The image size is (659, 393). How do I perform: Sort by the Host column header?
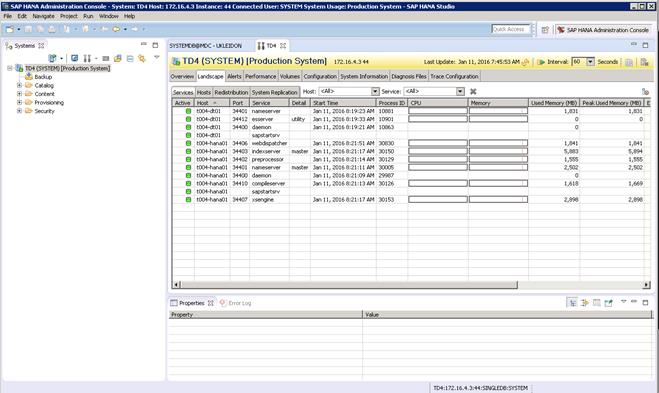coord(212,103)
